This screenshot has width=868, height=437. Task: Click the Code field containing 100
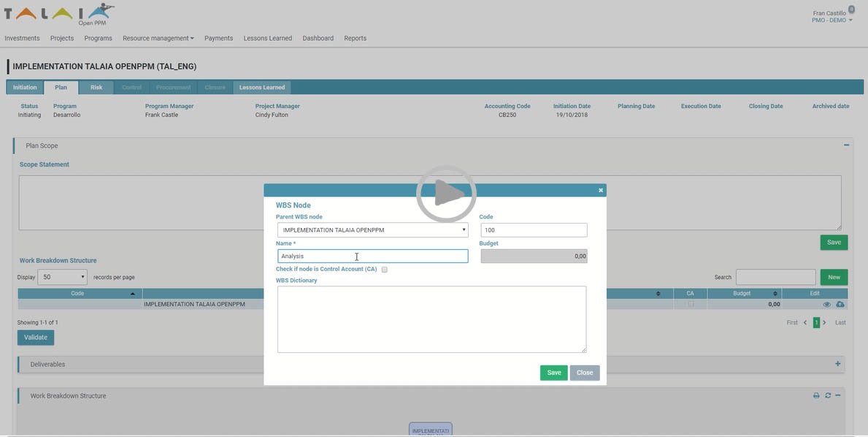[x=534, y=230]
